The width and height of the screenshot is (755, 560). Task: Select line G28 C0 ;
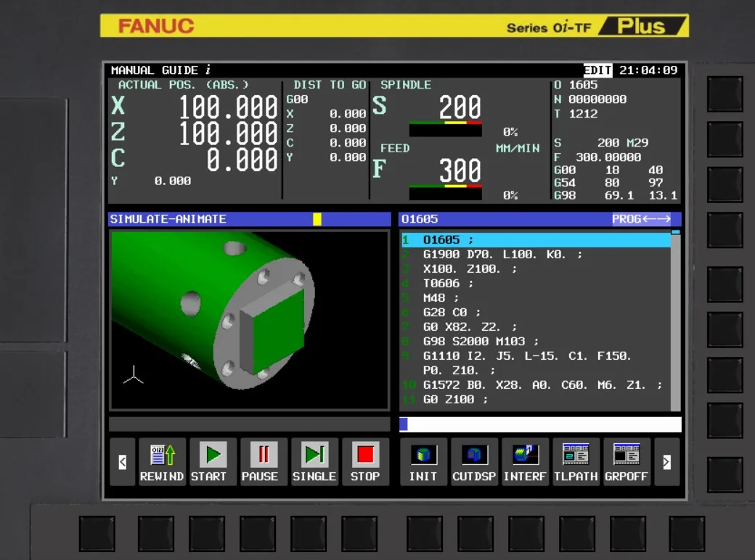pos(536,312)
